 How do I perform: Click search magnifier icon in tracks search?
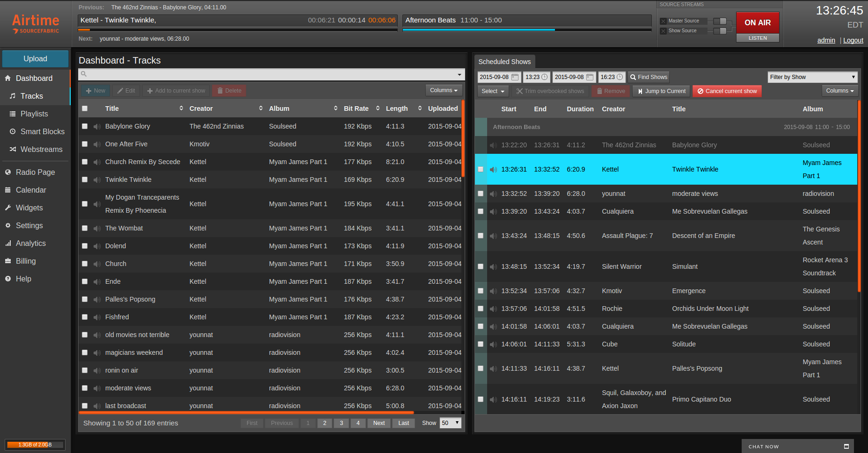tap(84, 74)
